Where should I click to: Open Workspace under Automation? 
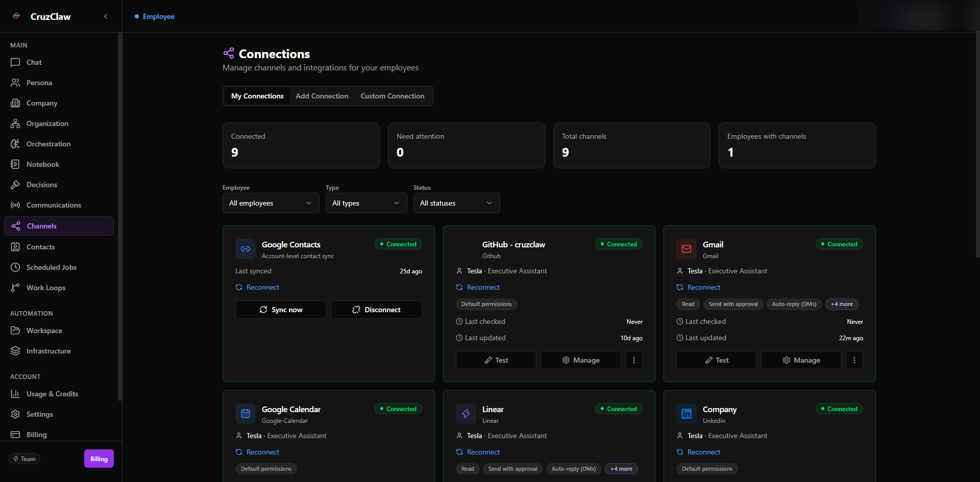[x=59, y=331]
